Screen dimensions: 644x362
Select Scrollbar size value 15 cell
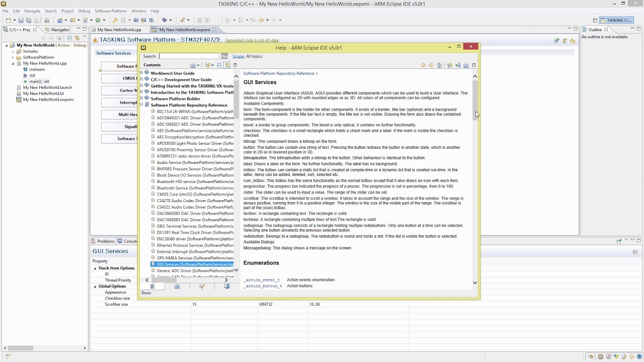click(224, 304)
